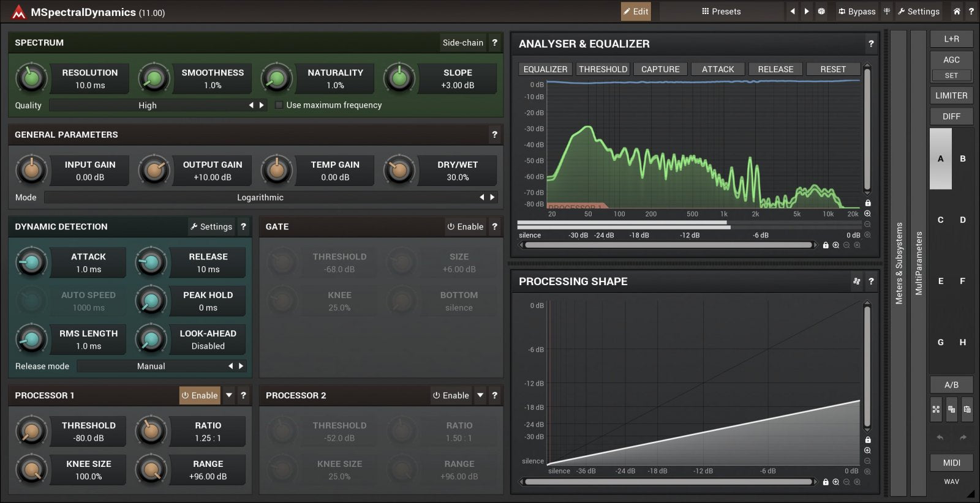Screen dimensions: 980x503
Task: Click analyser vertical lock icon
Action: tap(868, 203)
